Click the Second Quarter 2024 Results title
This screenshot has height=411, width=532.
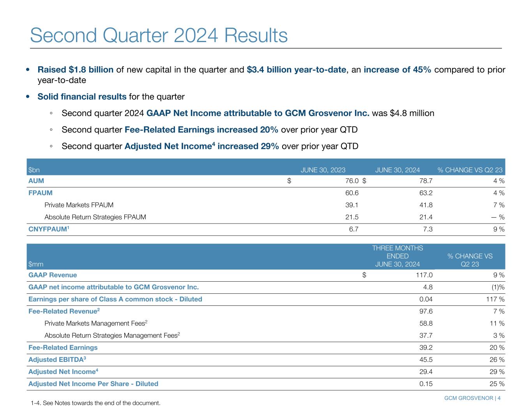[159, 35]
